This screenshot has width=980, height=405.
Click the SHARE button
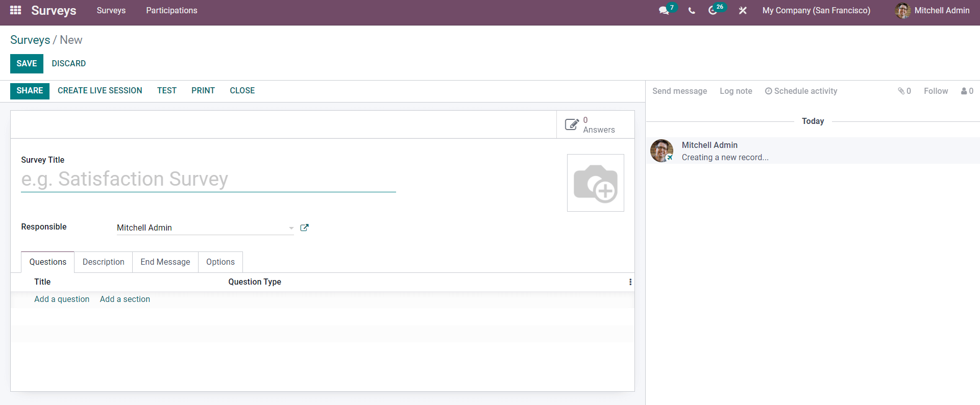coord(30,91)
